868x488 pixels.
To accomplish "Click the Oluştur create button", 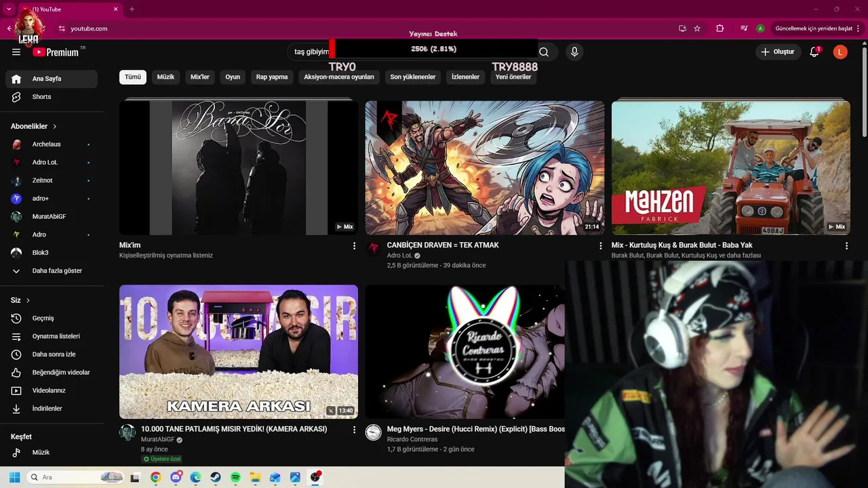I will [778, 52].
